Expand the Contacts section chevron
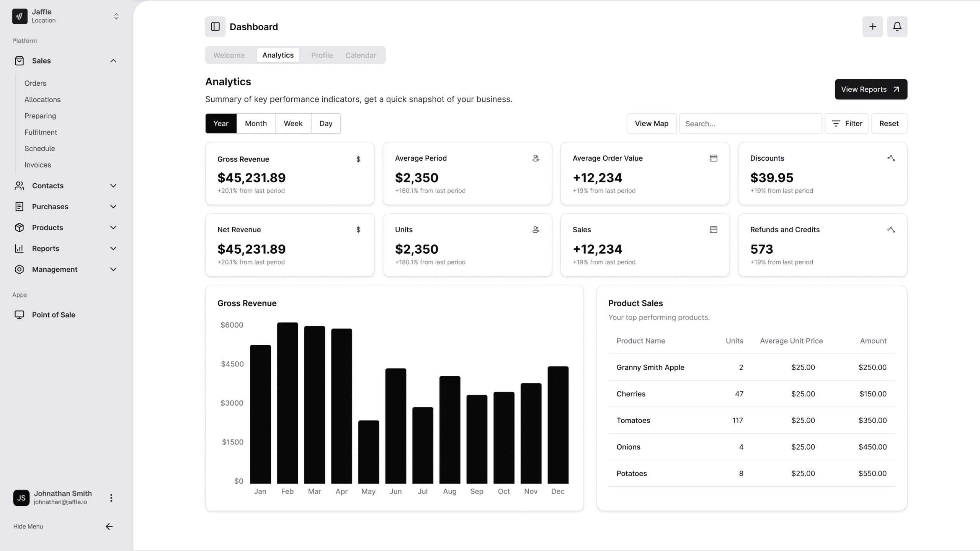Screen dimensions: 980x551 pyautogui.click(x=113, y=186)
